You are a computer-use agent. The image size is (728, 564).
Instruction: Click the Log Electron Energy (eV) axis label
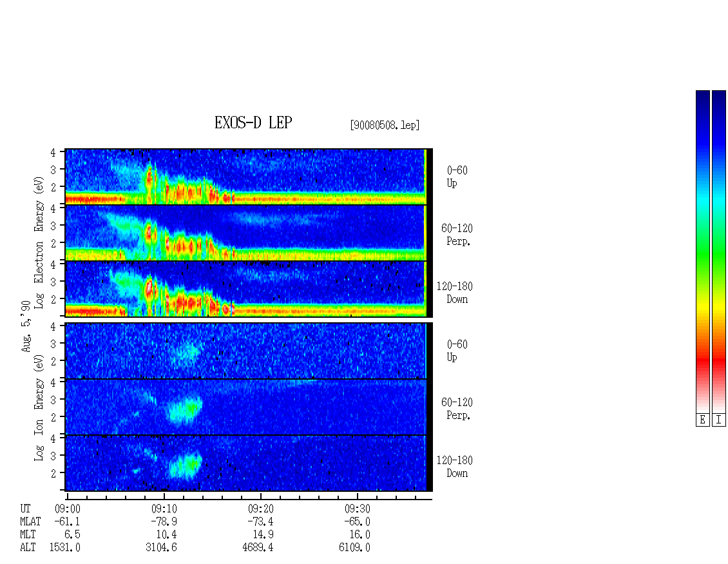[x=39, y=242]
